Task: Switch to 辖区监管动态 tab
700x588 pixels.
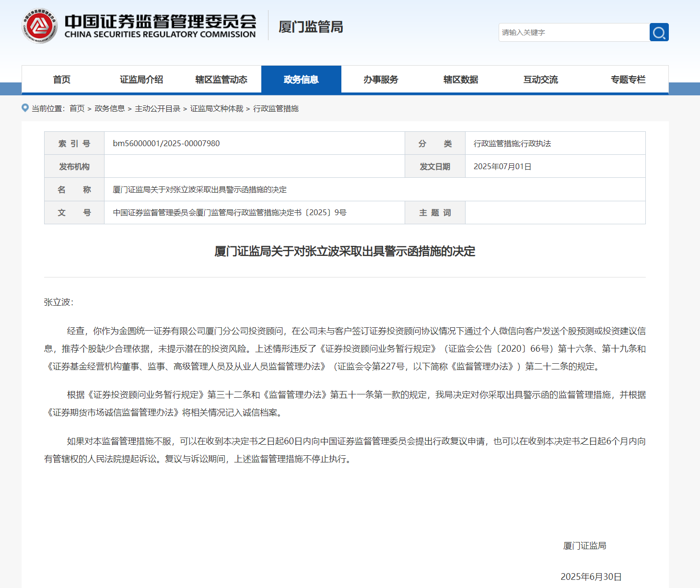Action: click(x=221, y=80)
